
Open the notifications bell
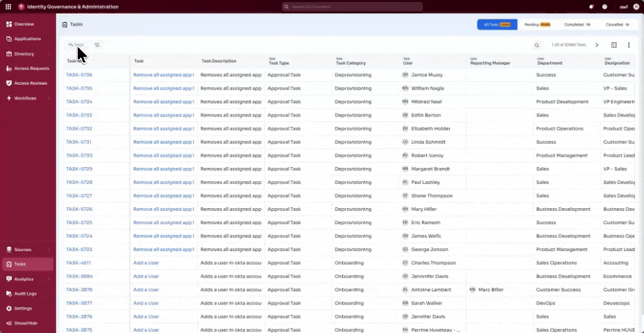tap(591, 6)
